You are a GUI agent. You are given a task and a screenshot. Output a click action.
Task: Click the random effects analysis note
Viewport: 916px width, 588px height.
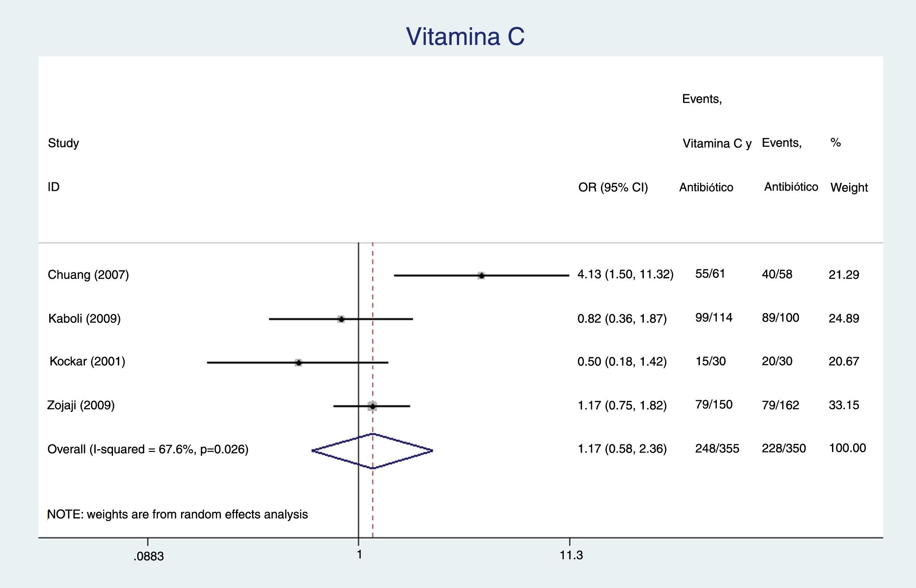tap(178, 515)
